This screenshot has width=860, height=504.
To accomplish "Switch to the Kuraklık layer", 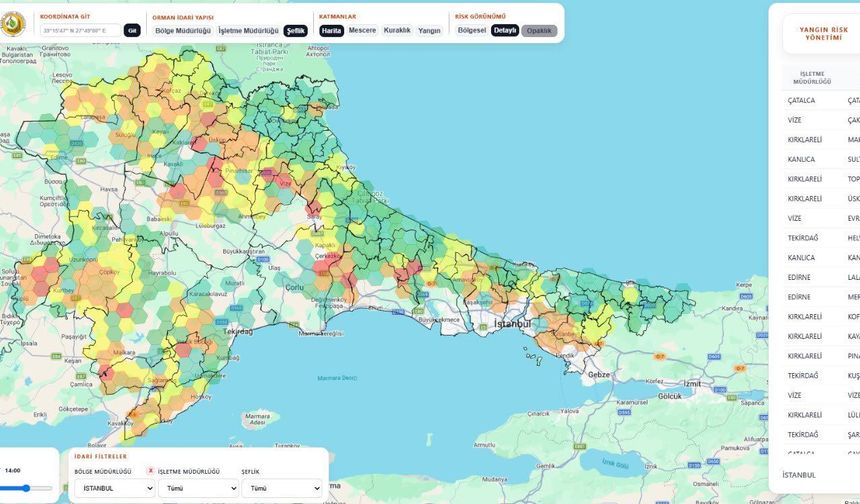I will [x=397, y=31].
